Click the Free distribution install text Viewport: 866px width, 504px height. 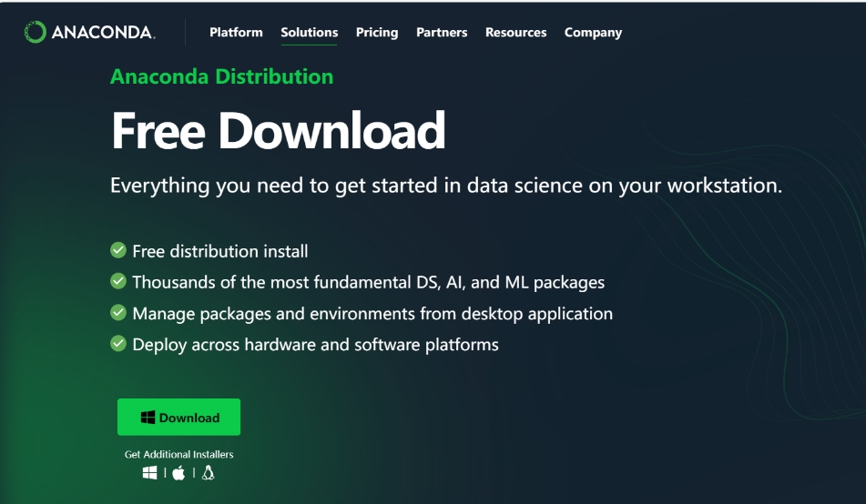(219, 251)
